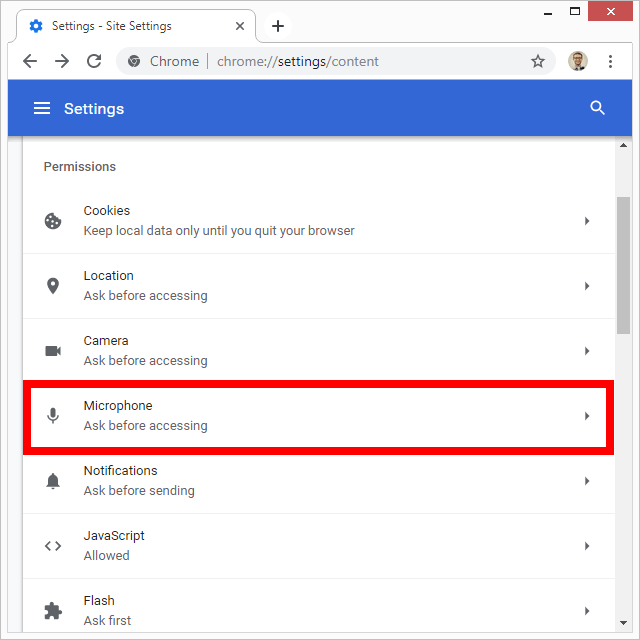Go back with the browser back arrow
Viewport: 640px width, 640px height.
(x=30, y=61)
